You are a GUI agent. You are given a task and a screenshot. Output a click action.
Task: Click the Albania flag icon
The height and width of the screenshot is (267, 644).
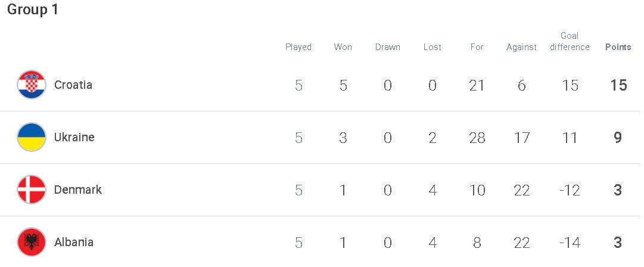[x=32, y=242]
